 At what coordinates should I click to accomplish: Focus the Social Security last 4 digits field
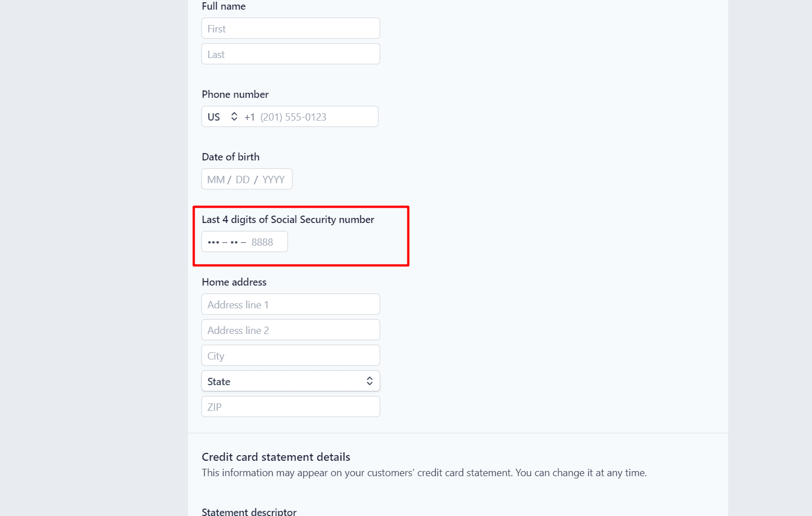click(x=245, y=242)
